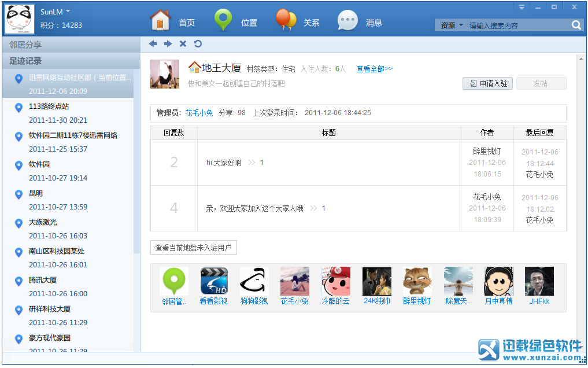
Task: Navigate forward with the right arrow
Action: 168,44
